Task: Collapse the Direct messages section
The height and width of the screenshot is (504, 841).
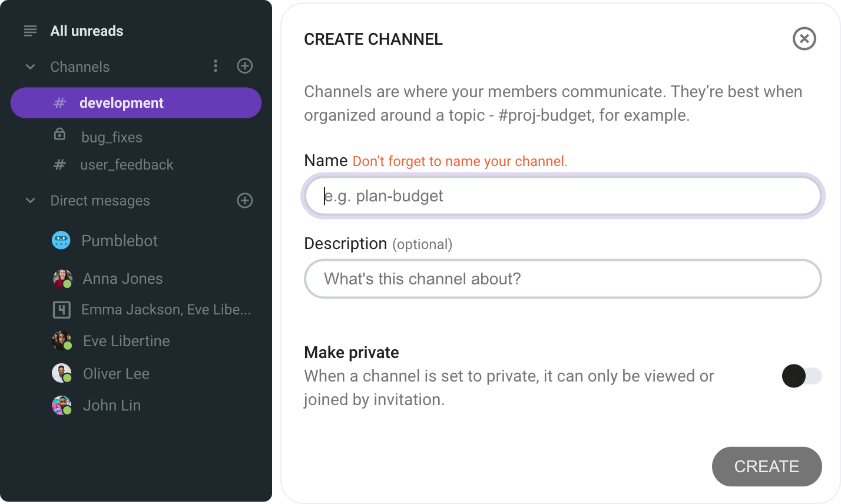Action: [30, 201]
